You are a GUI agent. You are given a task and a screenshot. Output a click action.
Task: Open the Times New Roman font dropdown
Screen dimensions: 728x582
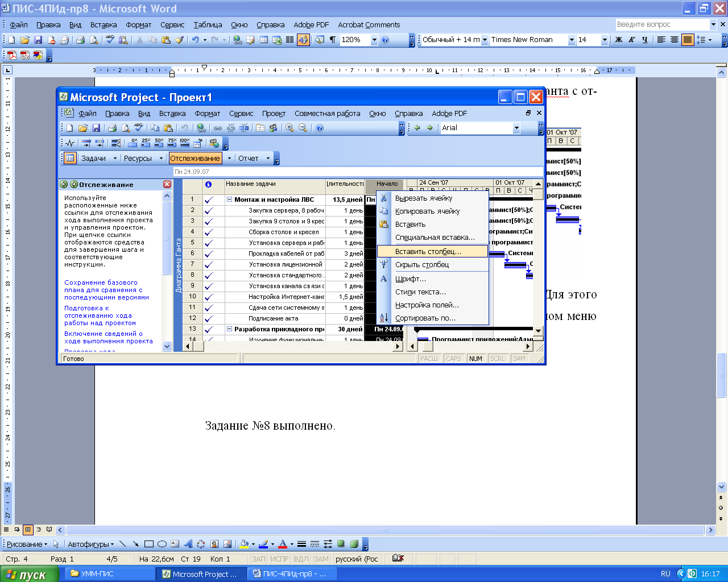tap(572, 40)
